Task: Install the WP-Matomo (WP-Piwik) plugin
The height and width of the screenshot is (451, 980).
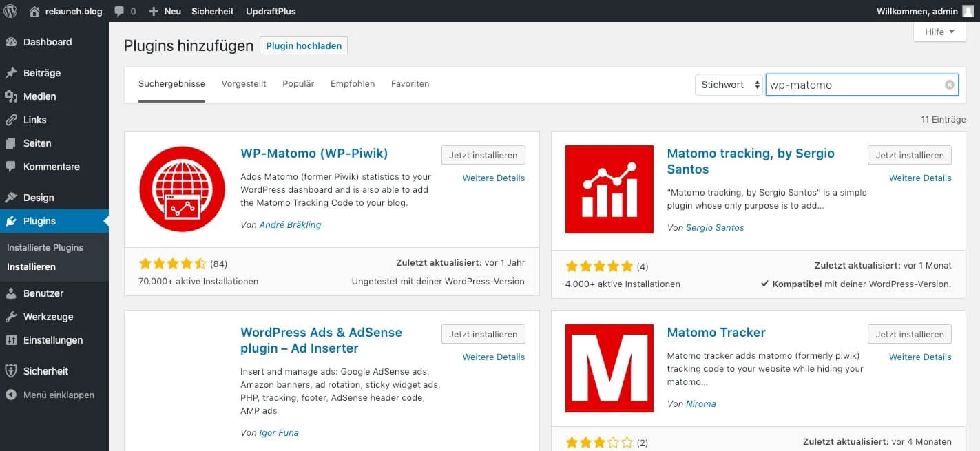Action: point(483,155)
